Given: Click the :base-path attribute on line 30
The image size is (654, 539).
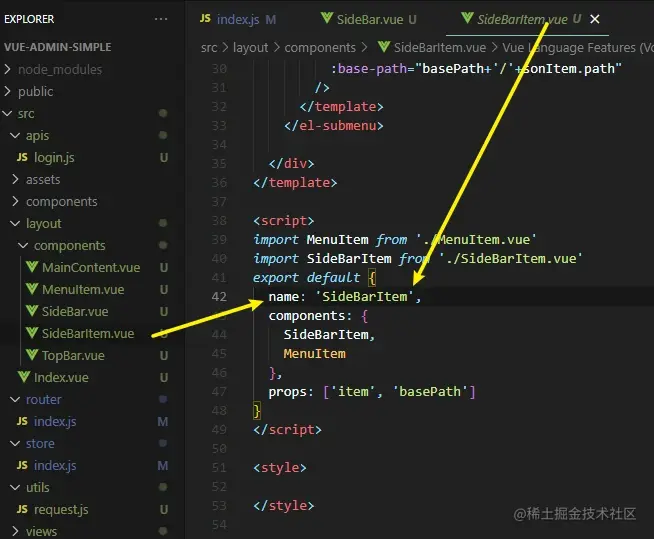Looking at the screenshot, I should click(x=369, y=68).
